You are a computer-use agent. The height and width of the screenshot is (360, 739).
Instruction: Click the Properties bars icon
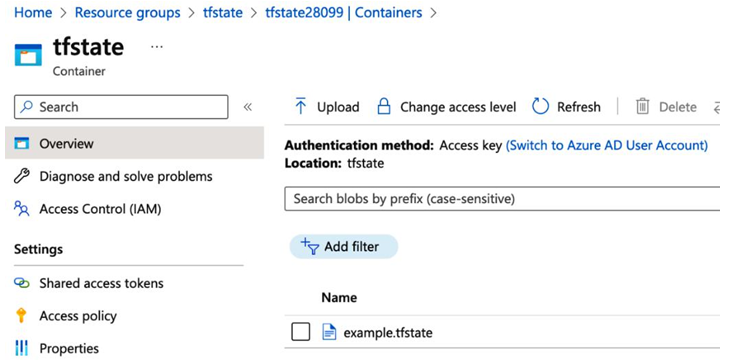point(21,348)
